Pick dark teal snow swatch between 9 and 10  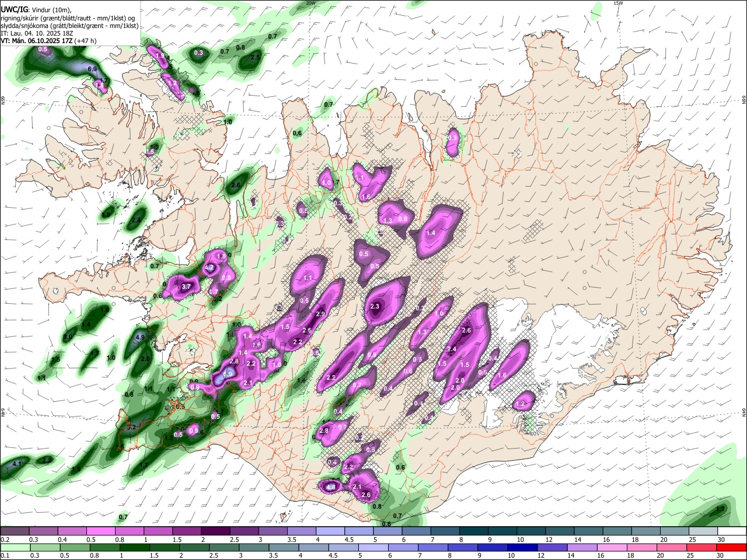[502, 531]
